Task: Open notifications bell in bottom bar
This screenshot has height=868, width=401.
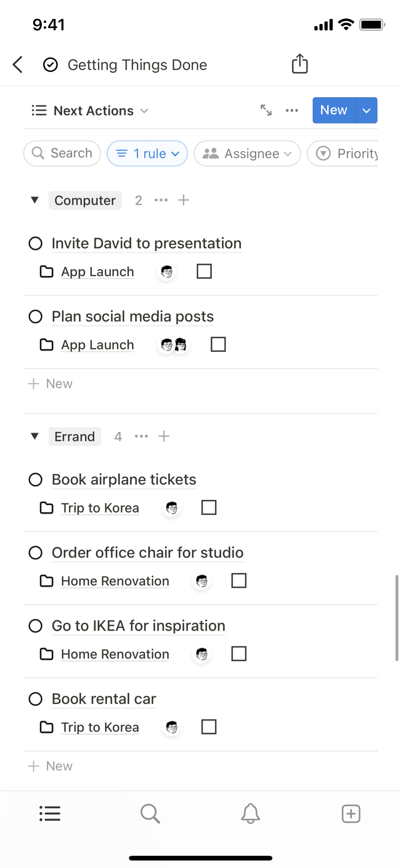Action: click(251, 813)
